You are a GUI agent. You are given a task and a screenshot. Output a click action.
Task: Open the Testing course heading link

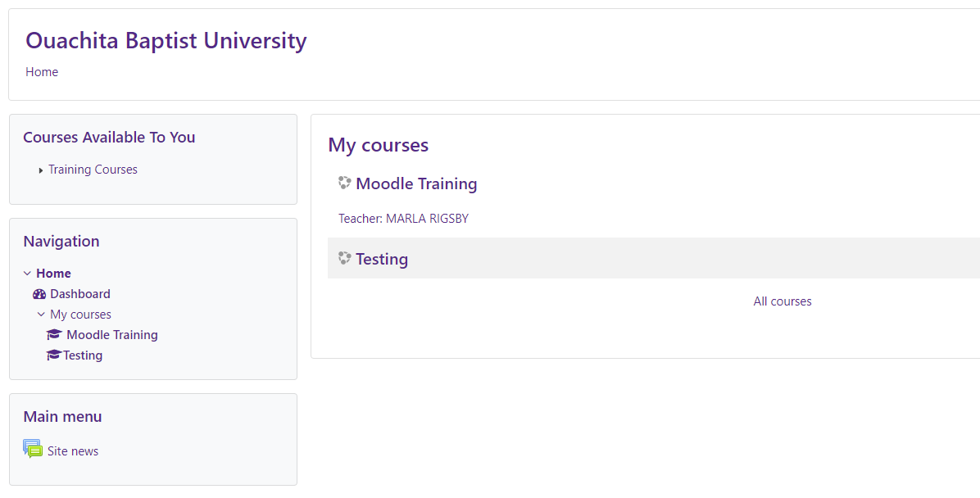click(382, 259)
